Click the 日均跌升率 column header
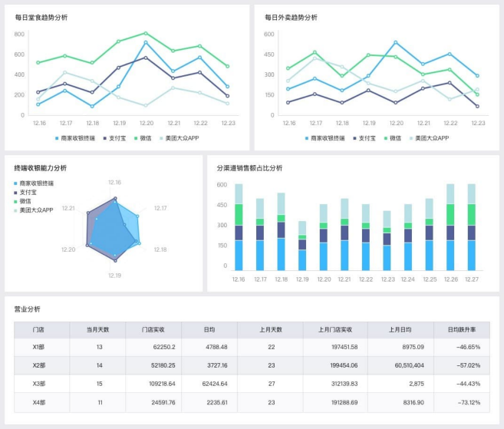 coord(462,329)
